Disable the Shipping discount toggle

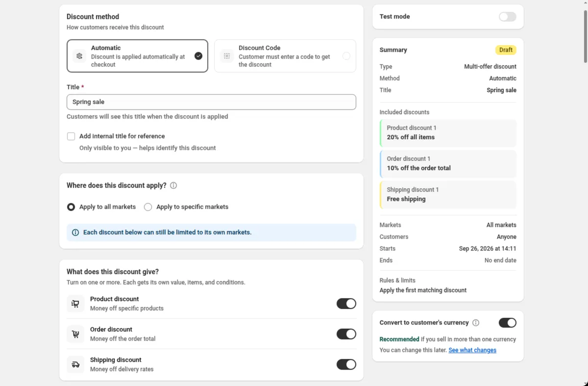(346, 364)
